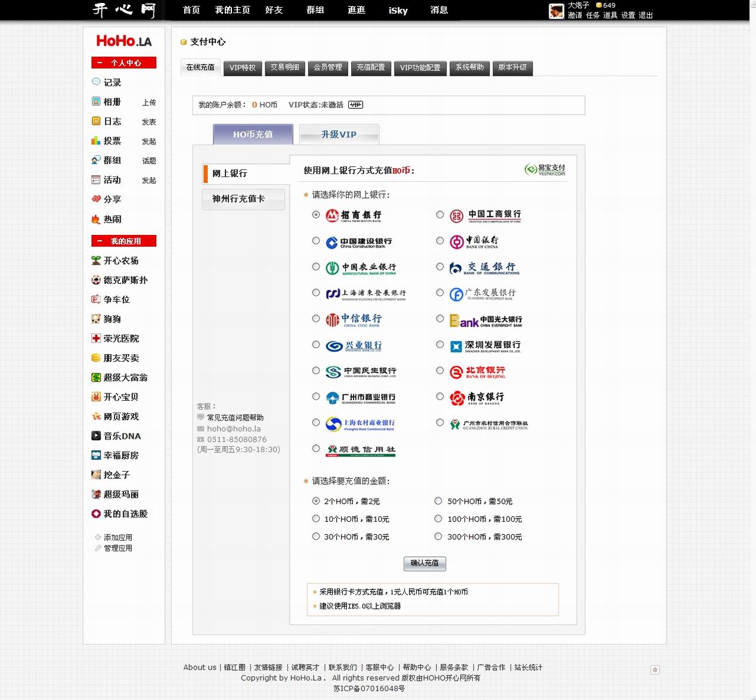Select 中国农业银行 radio button
The height and width of the screenshot is (700, 756).
click(x=316, y=267)
